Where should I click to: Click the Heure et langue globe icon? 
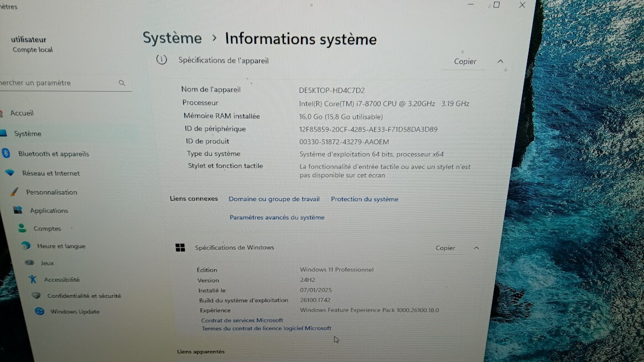(26, 245)
